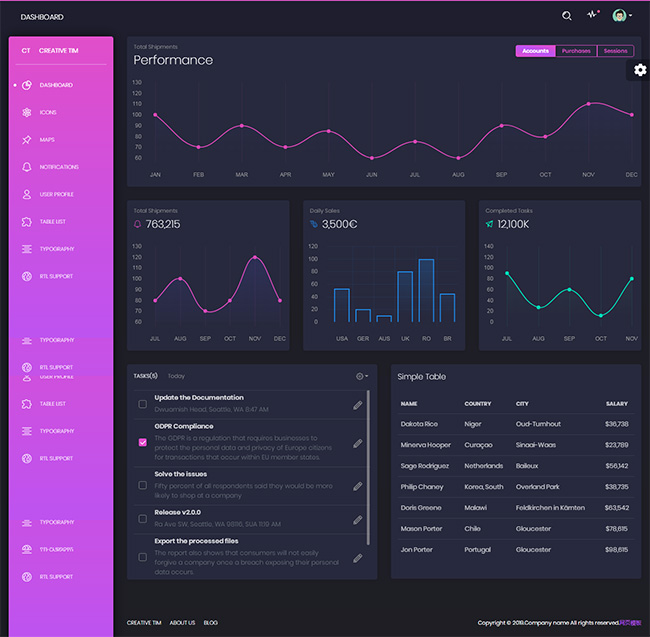Follow the Blog link in the footer
Screen dimensions: 650x637
[210, 623]
